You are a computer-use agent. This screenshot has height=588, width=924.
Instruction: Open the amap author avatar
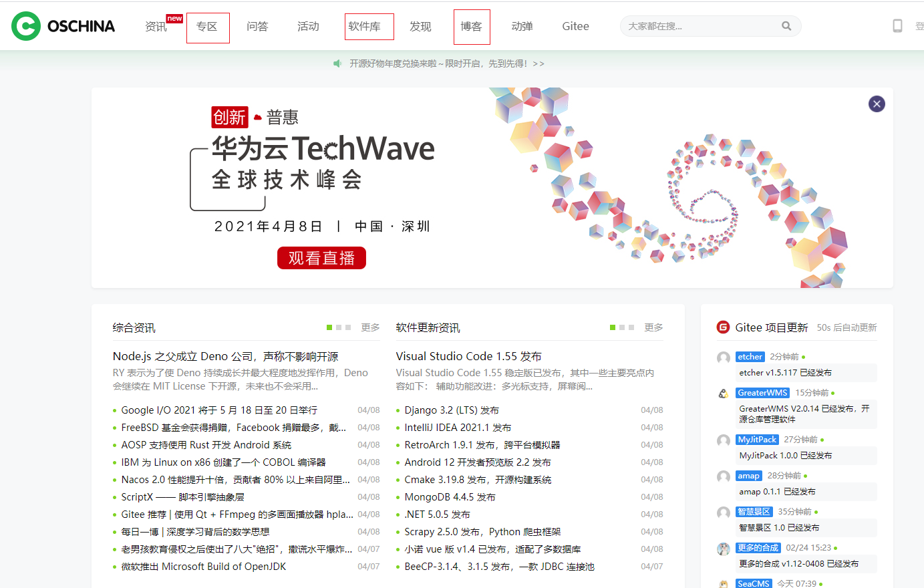(x=723, y=476)
